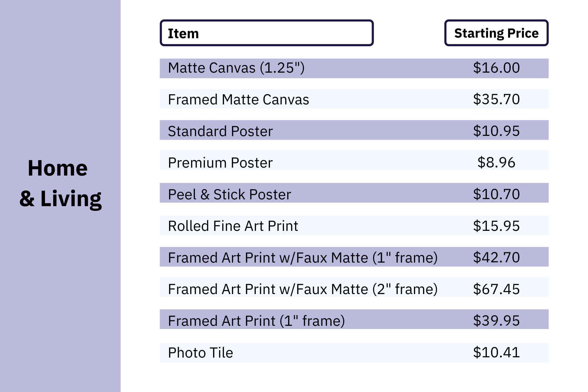The height and width of the screenshot is (392, 588).
Task: Select the Framed Matte Canvas item
Action: click(x=238, y=99)
